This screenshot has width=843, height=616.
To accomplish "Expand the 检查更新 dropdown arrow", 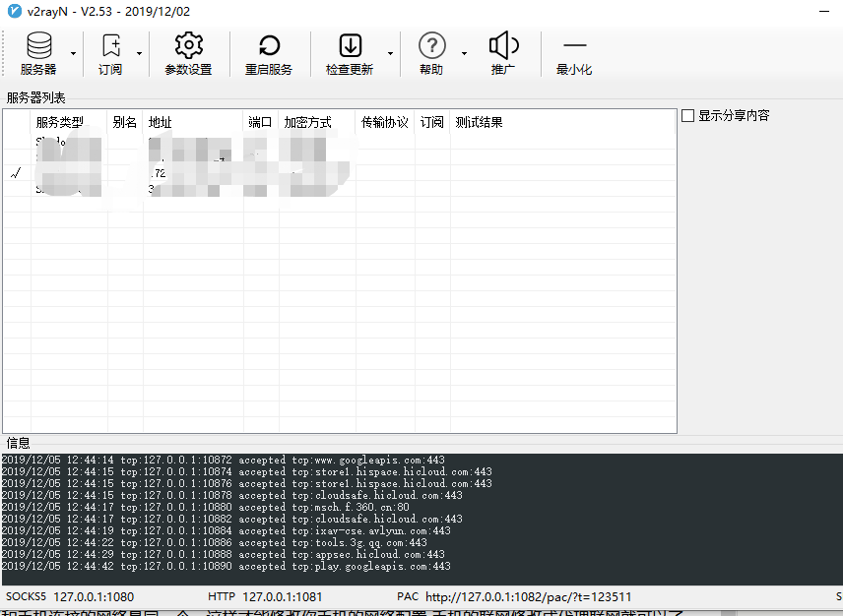I will (391, 53).
